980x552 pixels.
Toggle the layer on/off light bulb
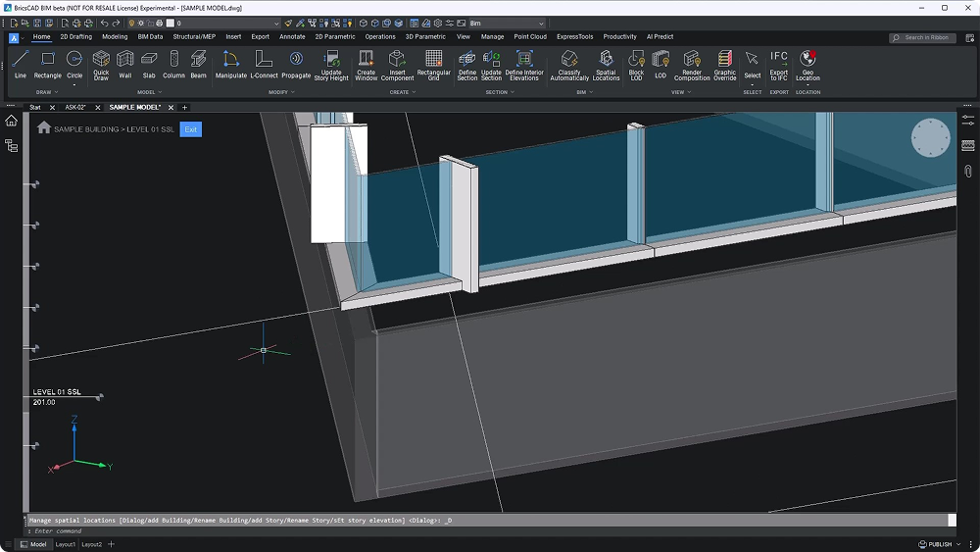(x=131, y=23)
